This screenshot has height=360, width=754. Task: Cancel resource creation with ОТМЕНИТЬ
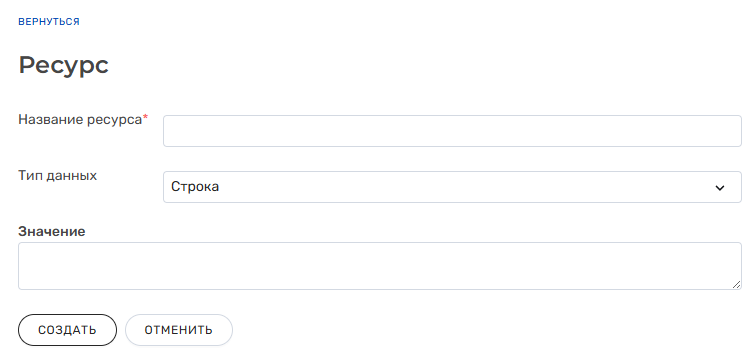[x=178, y=330]
